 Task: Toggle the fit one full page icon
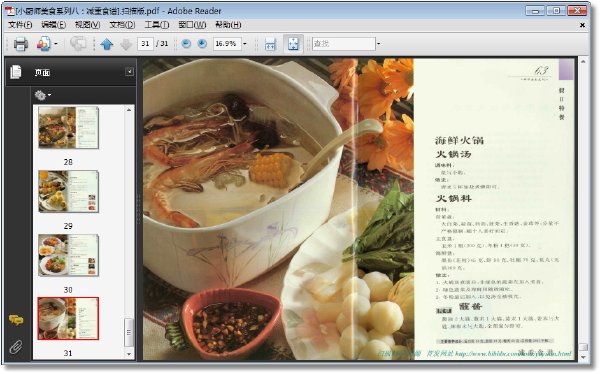click(x=293, y=44)
